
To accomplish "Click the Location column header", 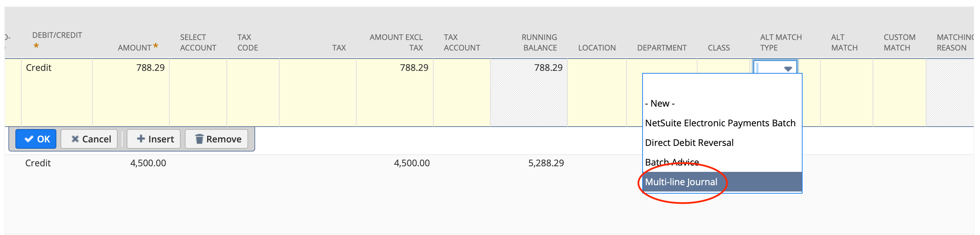I will (597, 48).
